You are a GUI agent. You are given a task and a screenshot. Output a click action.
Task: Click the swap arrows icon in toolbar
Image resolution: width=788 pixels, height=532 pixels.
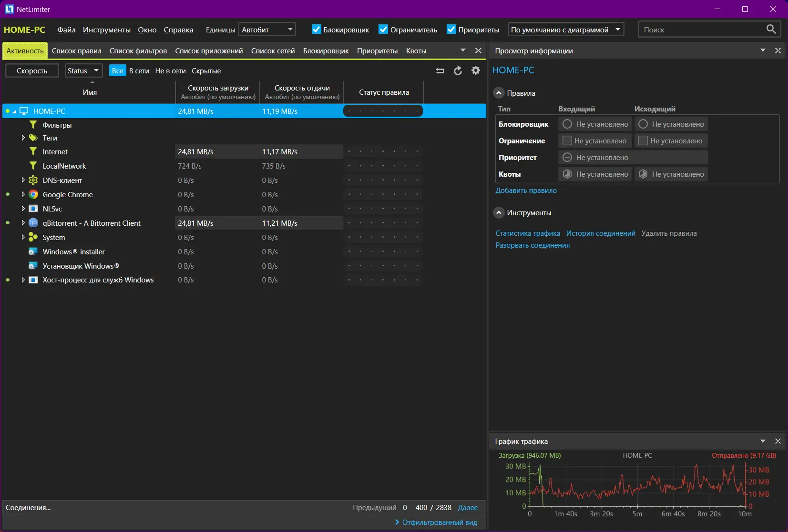pos(440,70)
